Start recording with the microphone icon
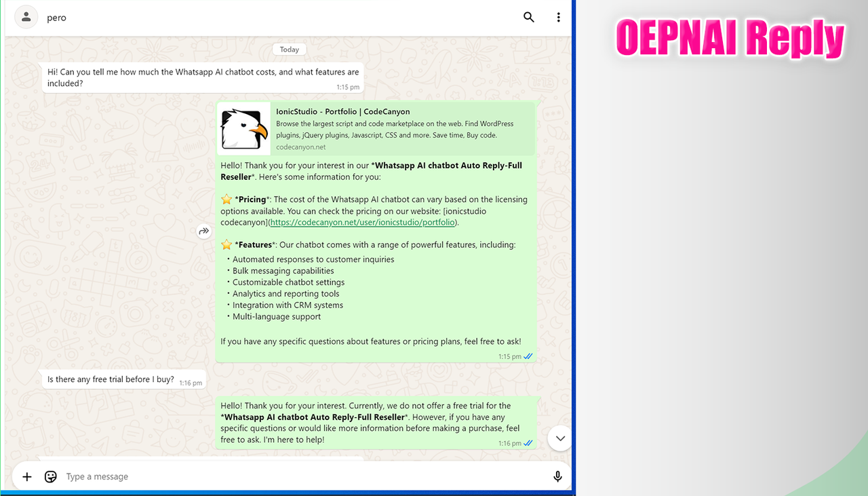 click(557, 476)
